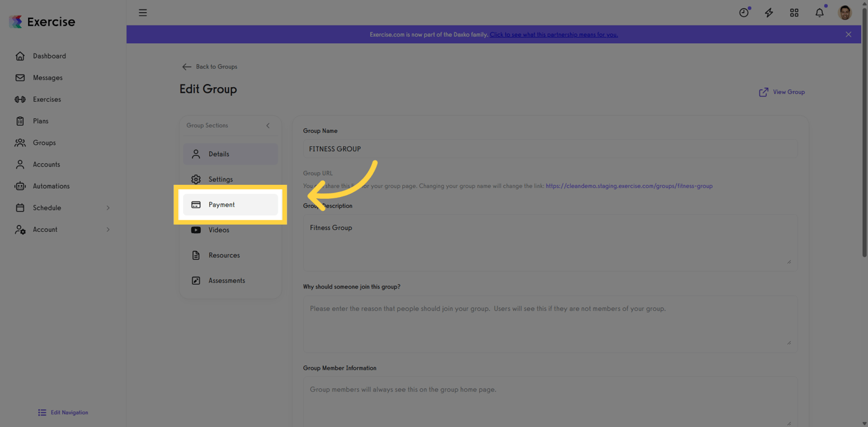
Task: Open the Automations section in the sidebar
Action: click(x=51, y=186)
